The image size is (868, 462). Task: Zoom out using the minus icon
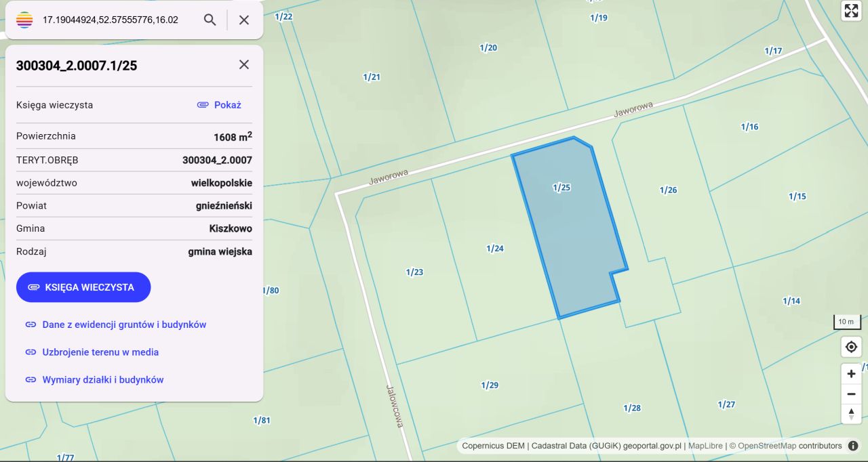point(851,394)
